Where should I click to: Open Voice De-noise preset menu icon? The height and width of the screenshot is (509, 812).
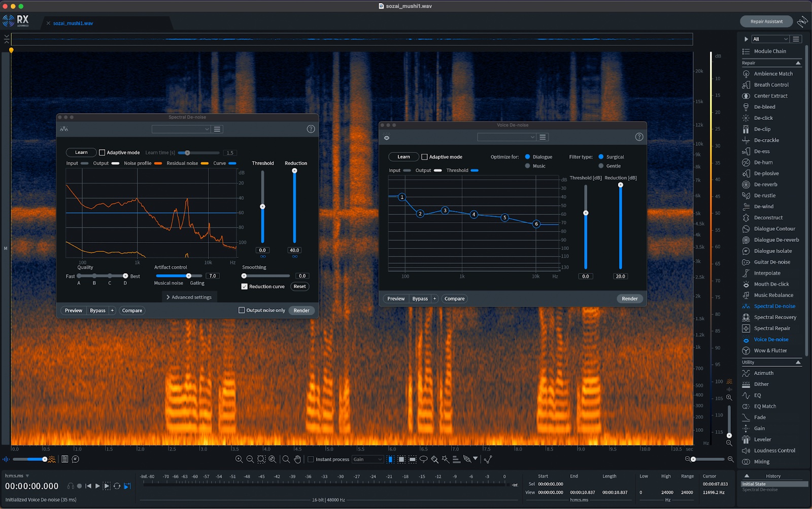(543, 137)
